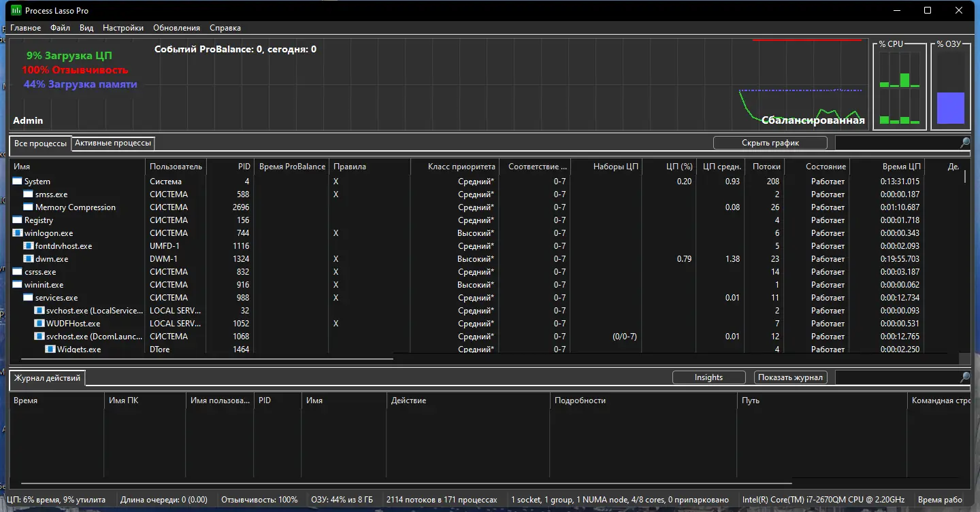This screenshot has width=980, height=512.
Task: Open the Настройки menu
Action: point(123,28)
